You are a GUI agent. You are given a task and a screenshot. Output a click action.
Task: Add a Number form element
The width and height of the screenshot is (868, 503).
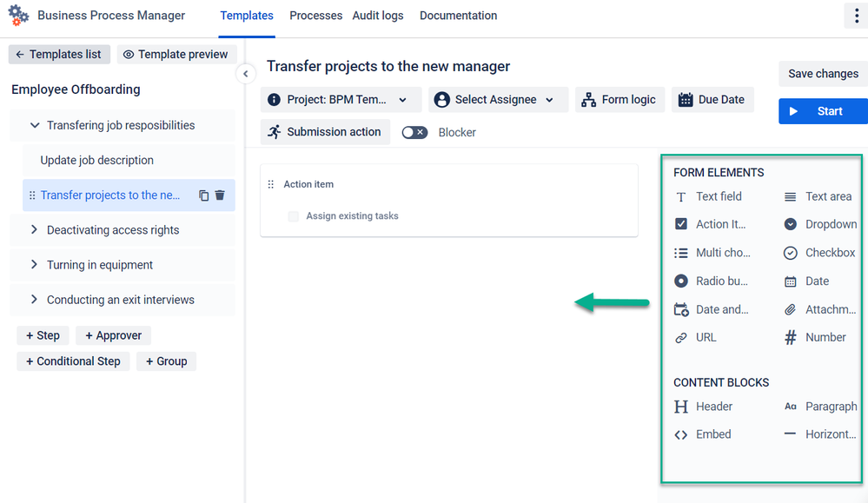pos(815,338)
